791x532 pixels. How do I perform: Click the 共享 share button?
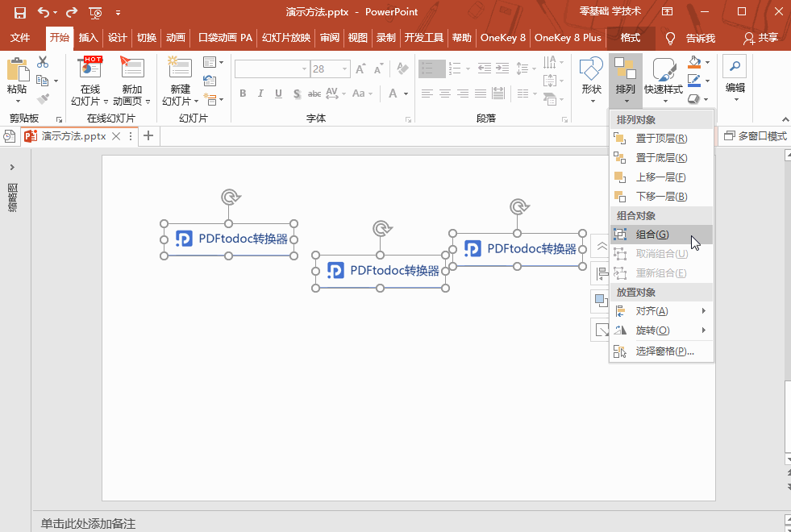(760, 38)
